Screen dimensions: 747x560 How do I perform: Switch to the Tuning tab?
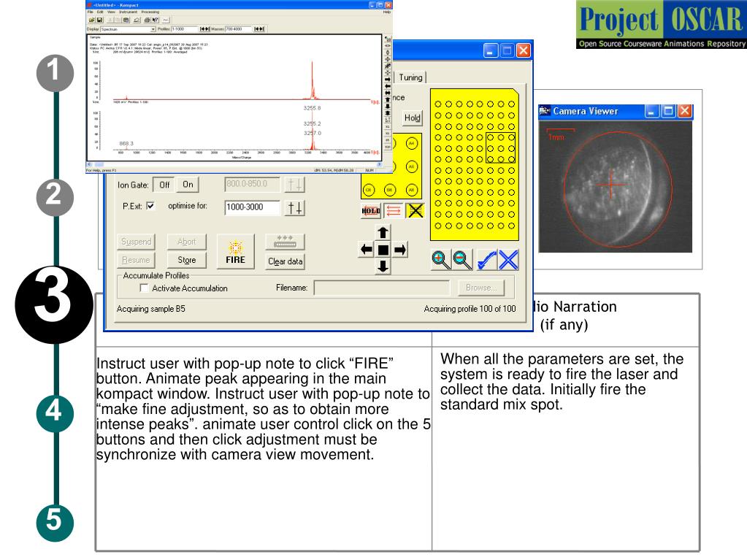tap(410, 77)
